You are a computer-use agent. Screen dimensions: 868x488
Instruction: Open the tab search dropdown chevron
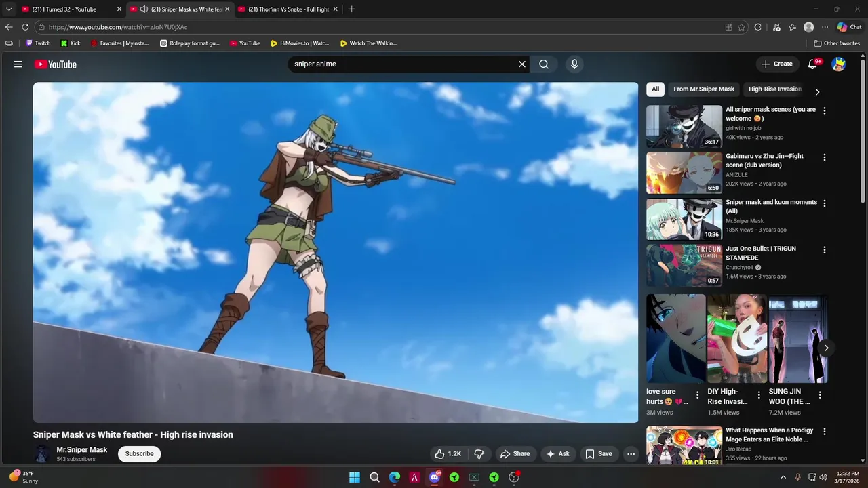[9, 9]
